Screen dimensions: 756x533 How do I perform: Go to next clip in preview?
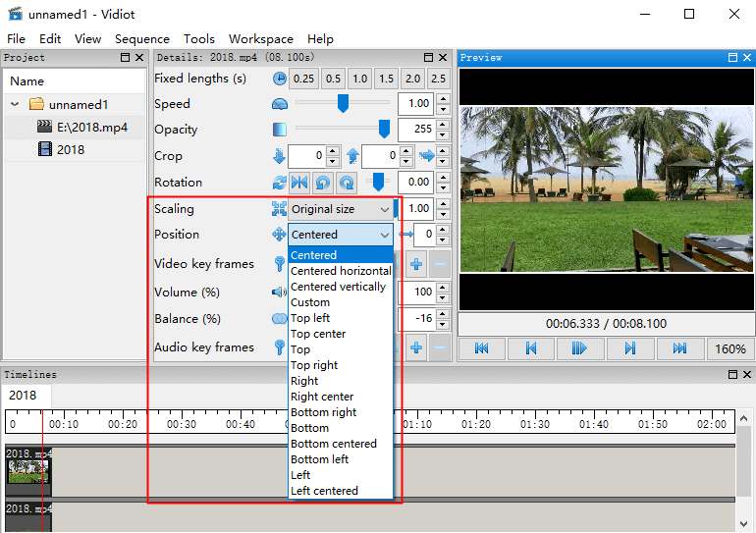(629, 348)
